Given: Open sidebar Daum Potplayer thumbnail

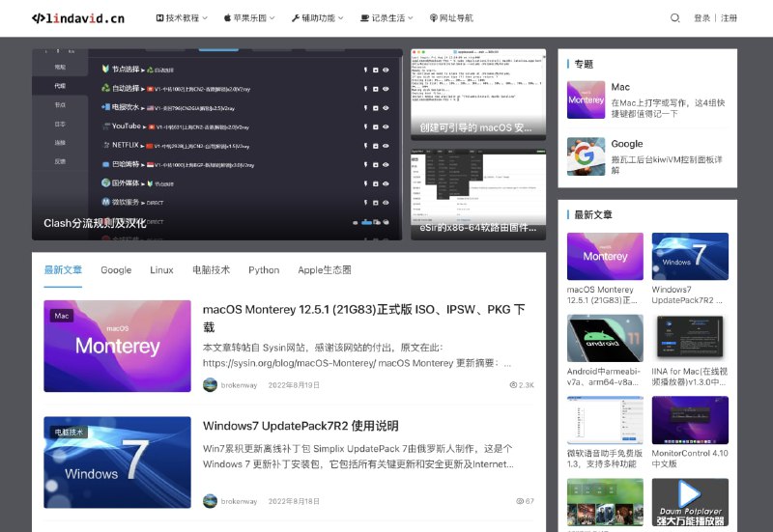Looking at the screenshot, I should pyautogui.click(x=690, y=502).
